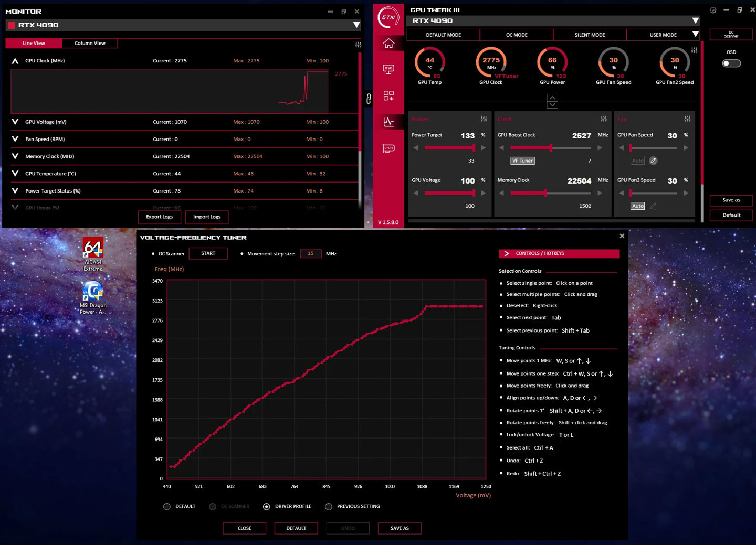Click DEFAULT button at tuner bottom
This screenshot has width=756, height=545.
pos(296,528)
